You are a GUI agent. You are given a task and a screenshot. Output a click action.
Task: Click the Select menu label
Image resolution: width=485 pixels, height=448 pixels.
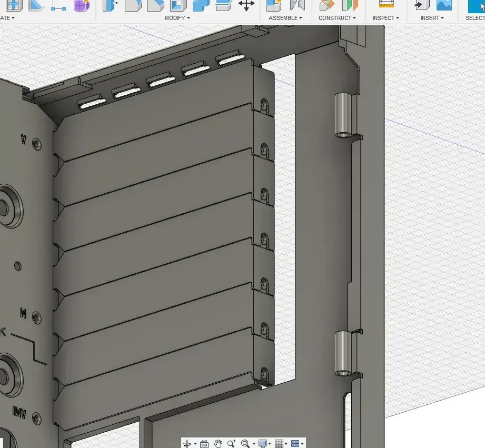tap(476, 17)
